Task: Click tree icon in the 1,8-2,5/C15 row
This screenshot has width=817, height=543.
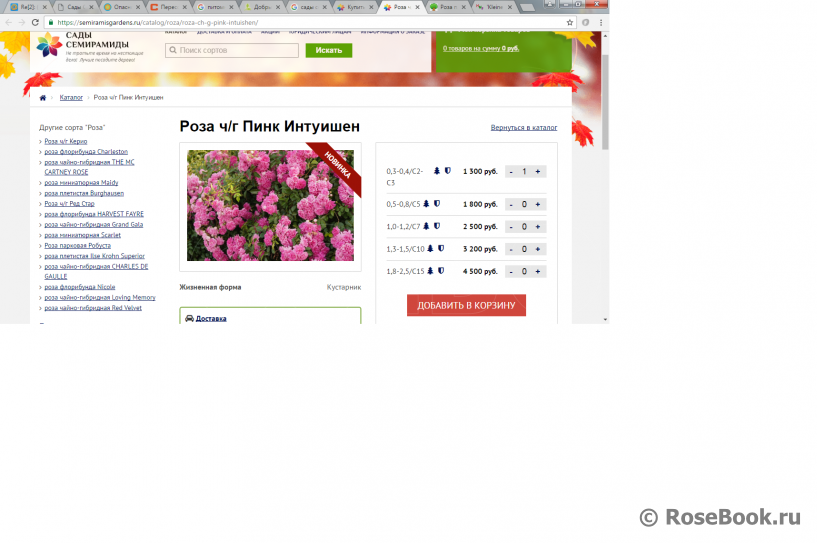Action: [430, 271]
